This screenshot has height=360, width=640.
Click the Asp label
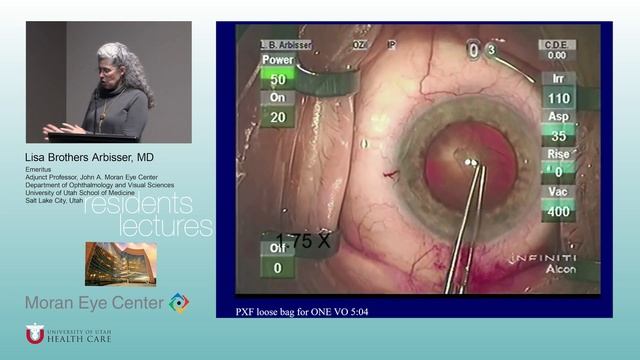point(558,117)
